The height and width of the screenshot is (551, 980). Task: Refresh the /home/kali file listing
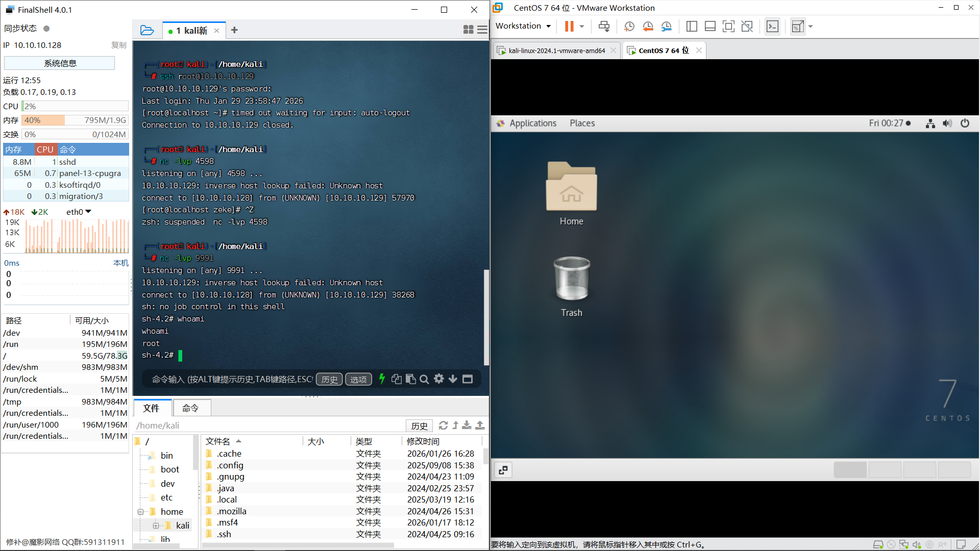[443, 425]
